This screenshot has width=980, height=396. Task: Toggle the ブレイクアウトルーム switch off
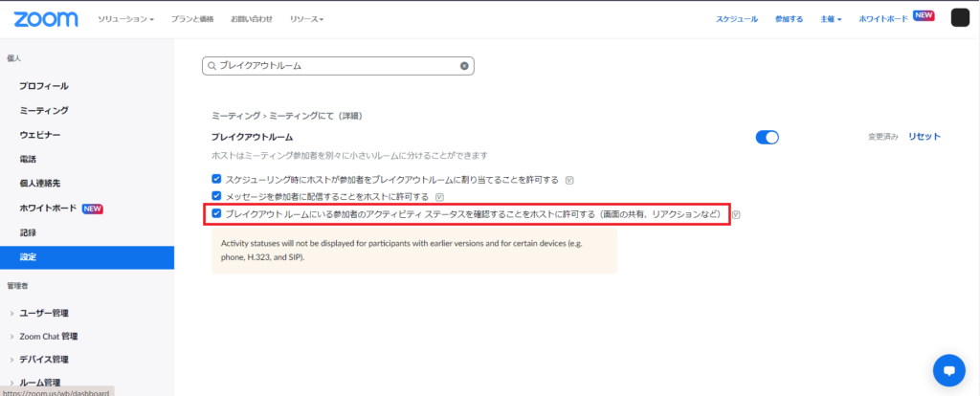pos(767,137)
